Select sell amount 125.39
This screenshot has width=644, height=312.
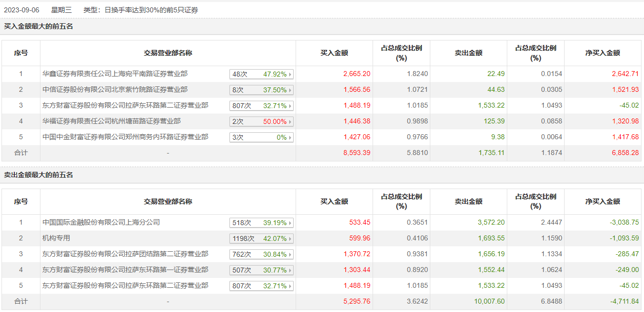point(494,121)
